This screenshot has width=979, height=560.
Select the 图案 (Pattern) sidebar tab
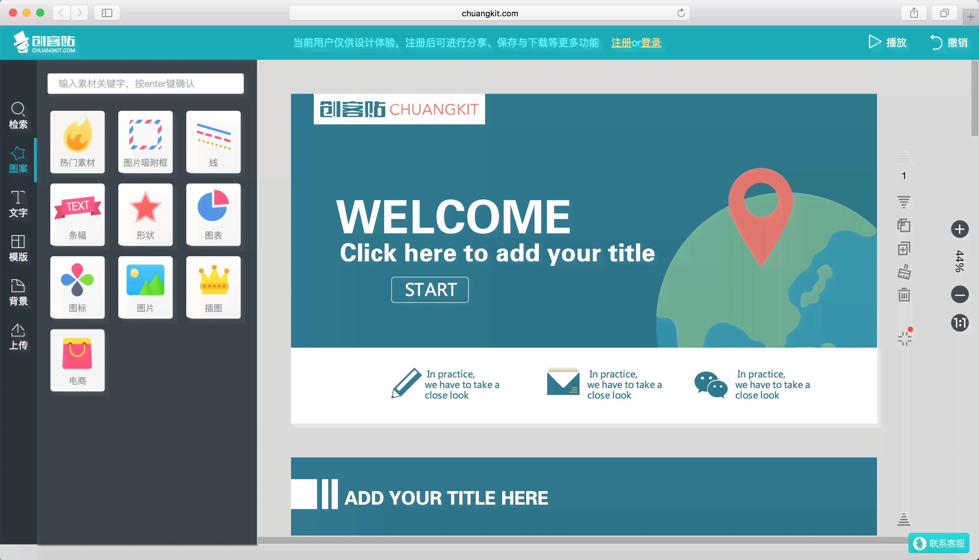click(x=18, y=159)
